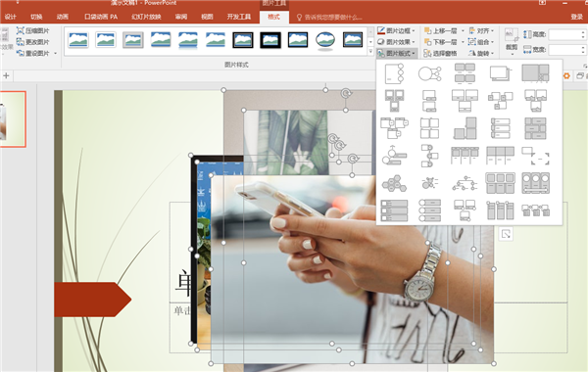This screenshot has width=588, height=372.
Task: Open the 图片边框 picture border dropdown
Action: point(396,30)
